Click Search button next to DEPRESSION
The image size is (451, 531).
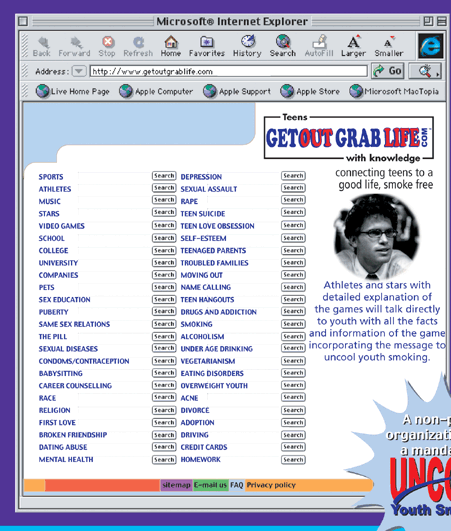pyautogui.click(x=293, y=176)
